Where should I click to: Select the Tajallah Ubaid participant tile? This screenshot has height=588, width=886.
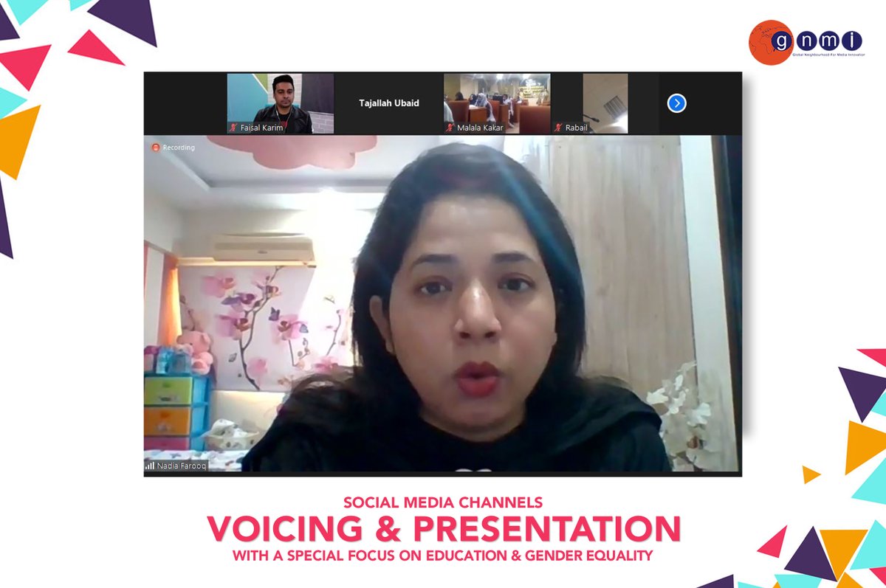pos(389,103)
